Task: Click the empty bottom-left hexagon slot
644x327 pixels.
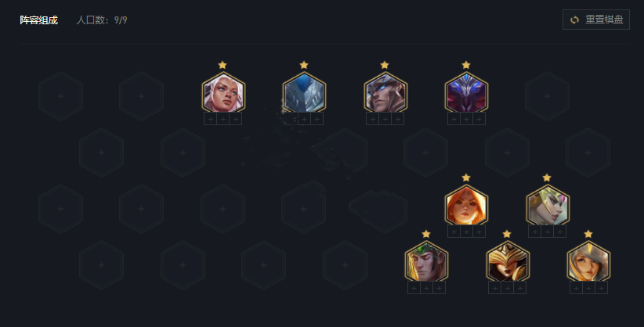Action: [101, 265]
